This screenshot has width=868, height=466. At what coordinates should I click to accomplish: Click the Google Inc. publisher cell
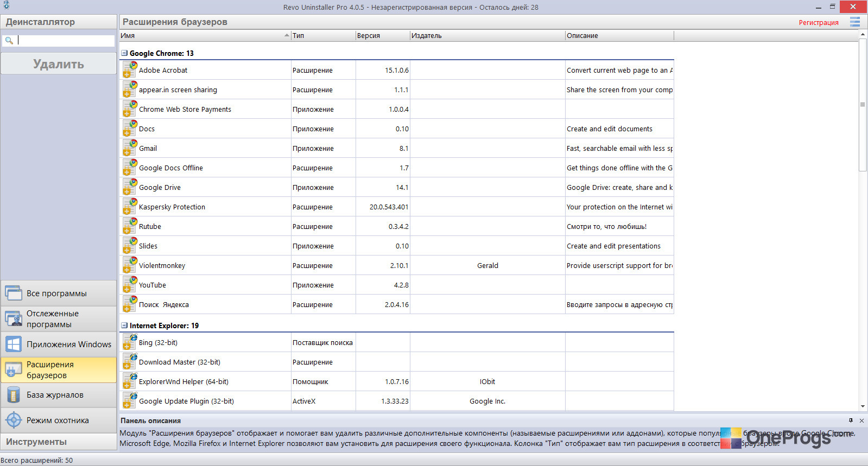click(x=487, y=401)
